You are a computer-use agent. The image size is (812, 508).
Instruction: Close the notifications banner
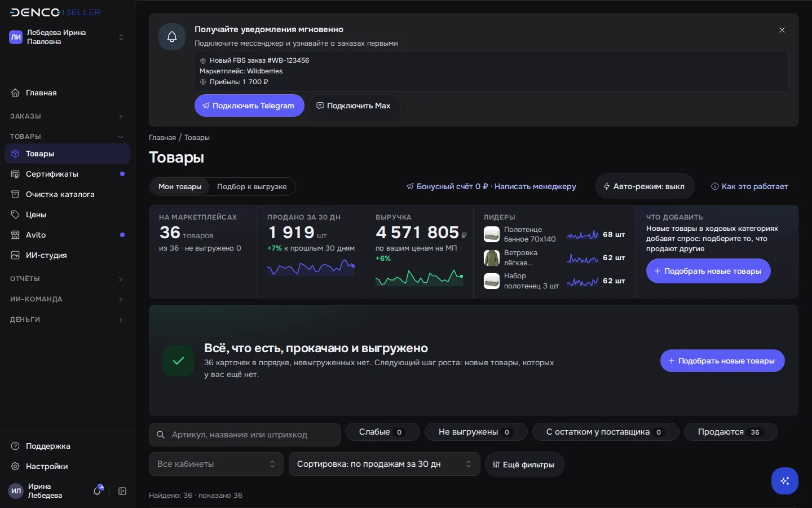coord(782,30)
